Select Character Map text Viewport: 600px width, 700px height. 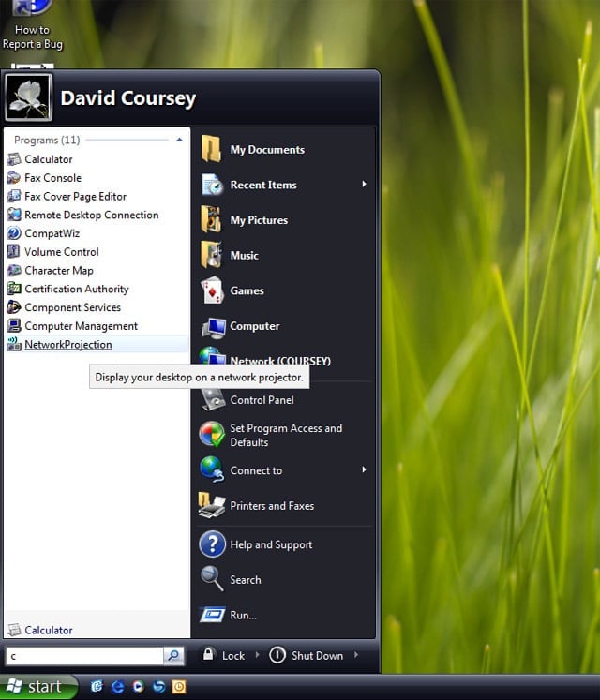(59, 271)
